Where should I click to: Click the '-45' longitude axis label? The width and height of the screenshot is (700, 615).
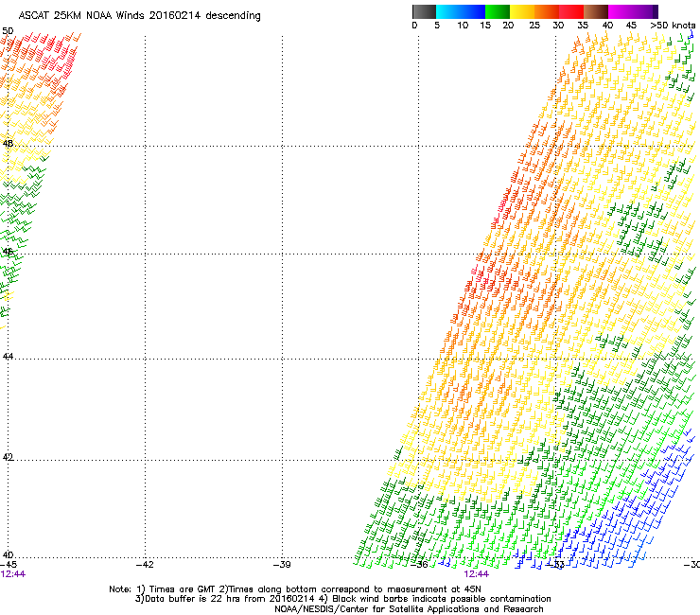[9, 565]
